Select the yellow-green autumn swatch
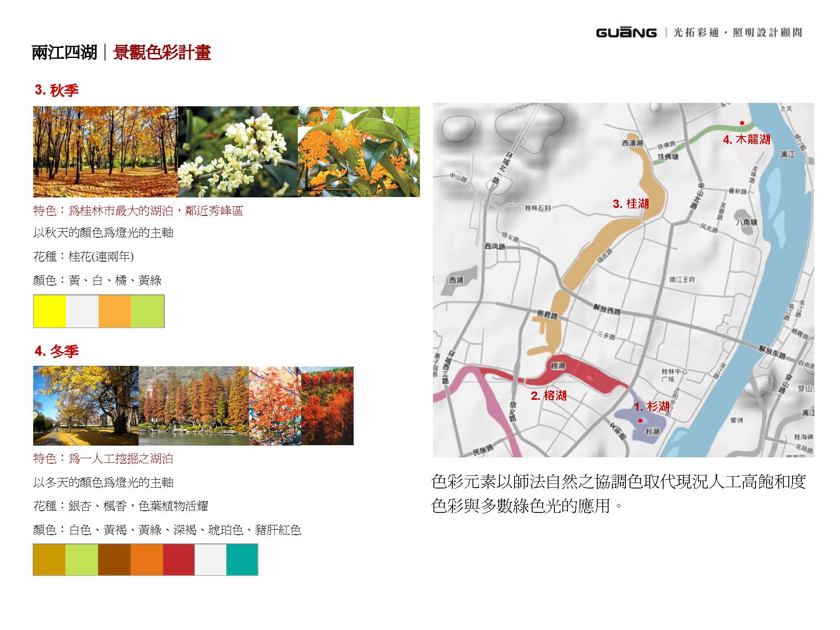This screenshot has width=840, height=630. click(x=147, y=311)
